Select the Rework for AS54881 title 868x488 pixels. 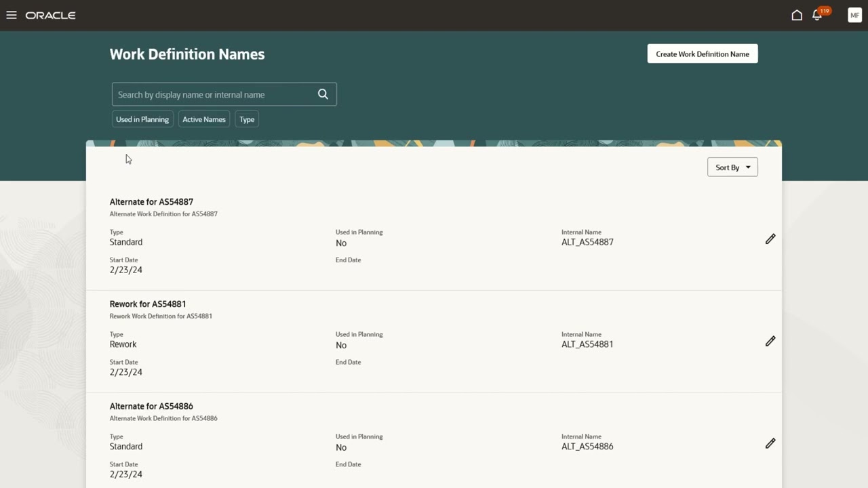point(148,304)
